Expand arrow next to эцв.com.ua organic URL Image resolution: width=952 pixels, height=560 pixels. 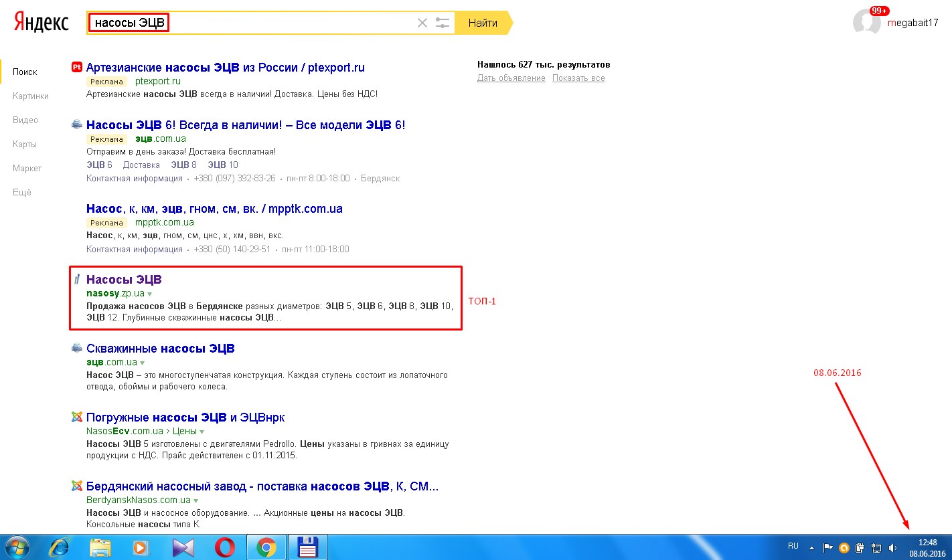click(x=143, y=363)
